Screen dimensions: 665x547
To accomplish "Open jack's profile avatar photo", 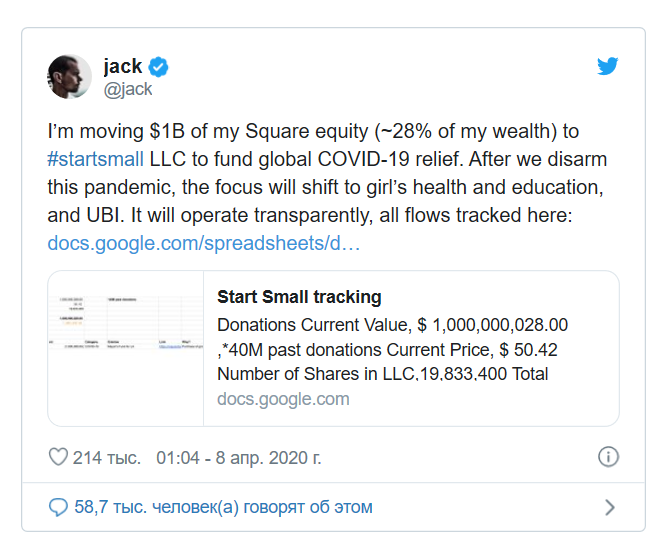I will [69, 77].
